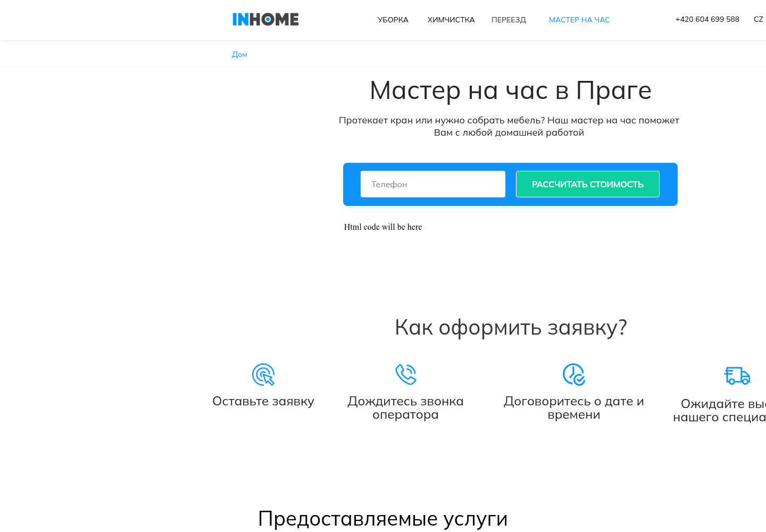
Task: Click the clock checkmark icon
Action: click(574, 375)
